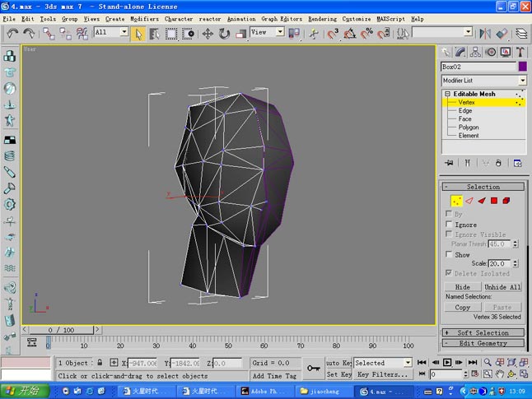Image resolution: width=532 pixels, height=399 pixels.
Task: Click the Box02 object name field
Action: tap(478, 67)
